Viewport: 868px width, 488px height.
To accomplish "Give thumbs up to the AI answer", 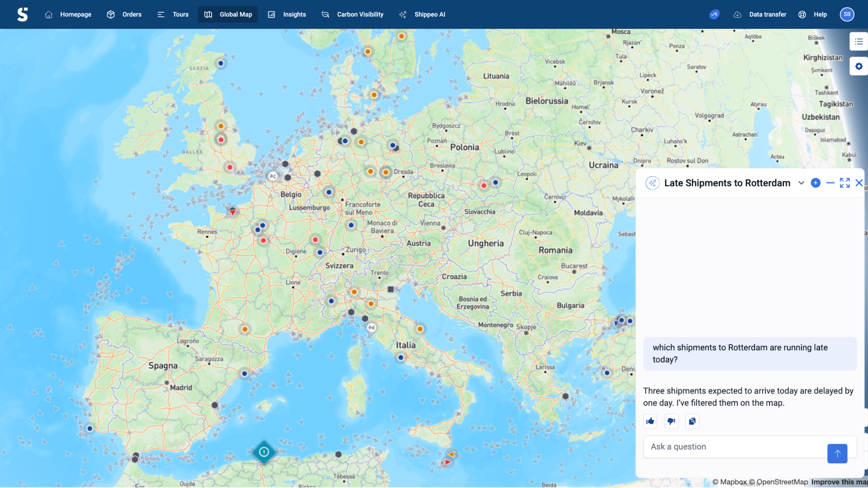I will click(x=650, y=421).
